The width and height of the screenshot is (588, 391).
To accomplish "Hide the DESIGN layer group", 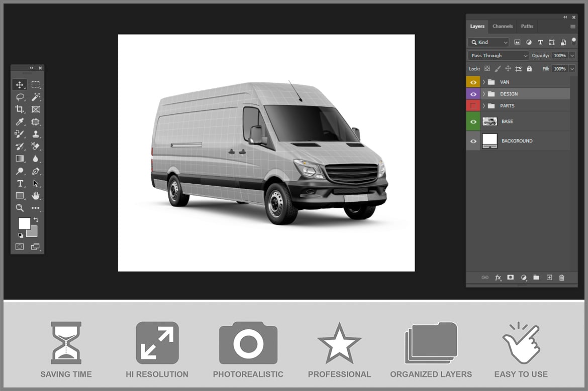I will [x=473, y=94].
